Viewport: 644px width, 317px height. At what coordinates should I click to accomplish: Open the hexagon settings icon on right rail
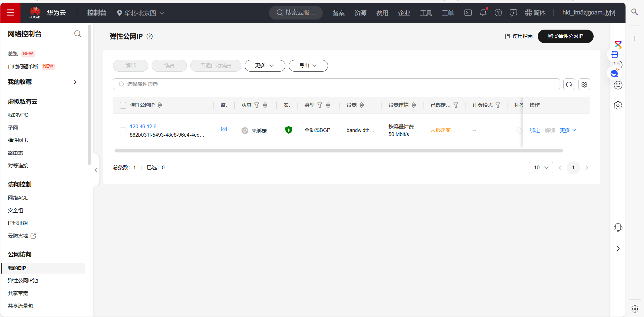618,105
